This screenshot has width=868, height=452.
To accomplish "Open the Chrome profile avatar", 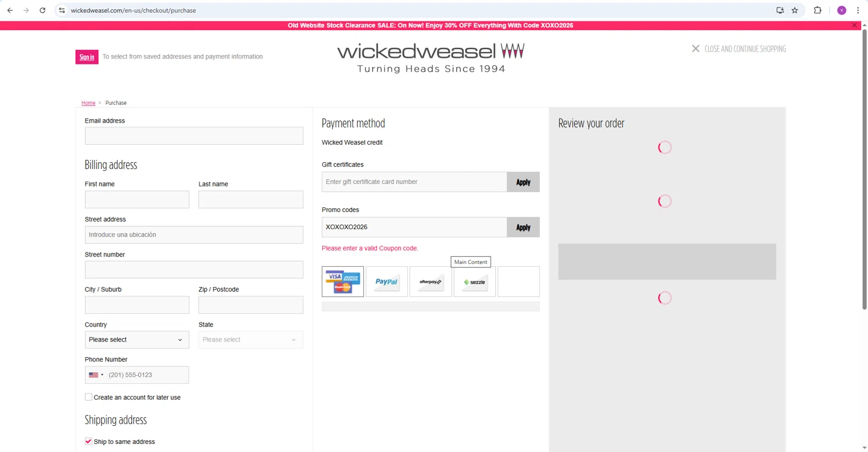I will coord(841,10).
